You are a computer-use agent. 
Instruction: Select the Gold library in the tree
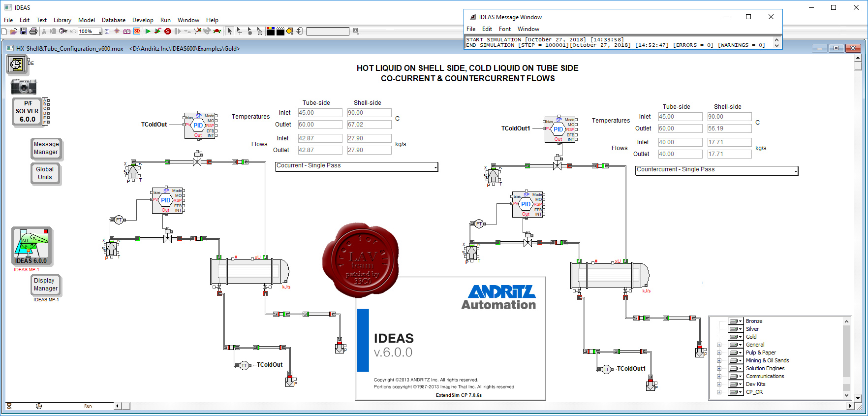751,337
